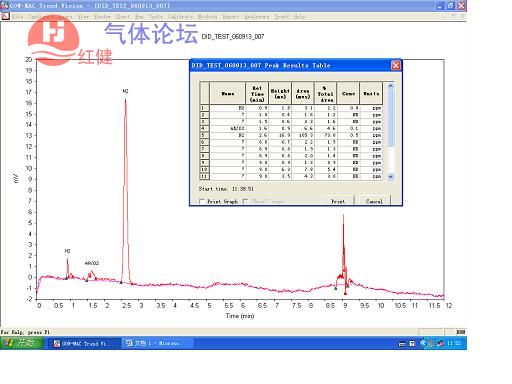Image resolution: width=512 pixels, height=384 pixels.
Task: Open the Help menu
Action: 299,16
